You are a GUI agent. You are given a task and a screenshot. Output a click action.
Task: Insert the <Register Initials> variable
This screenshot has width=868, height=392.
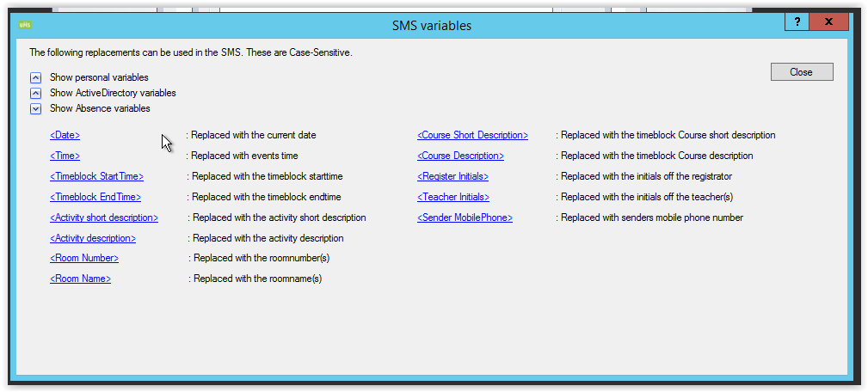tap(452, 177)
